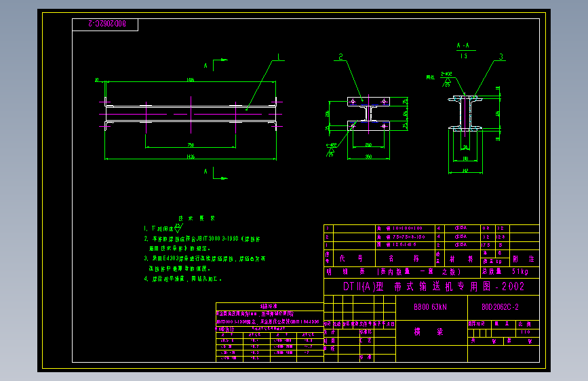The image size is (588, 381).
Task: Click part callout number '3'
Action: pos(501,57)
